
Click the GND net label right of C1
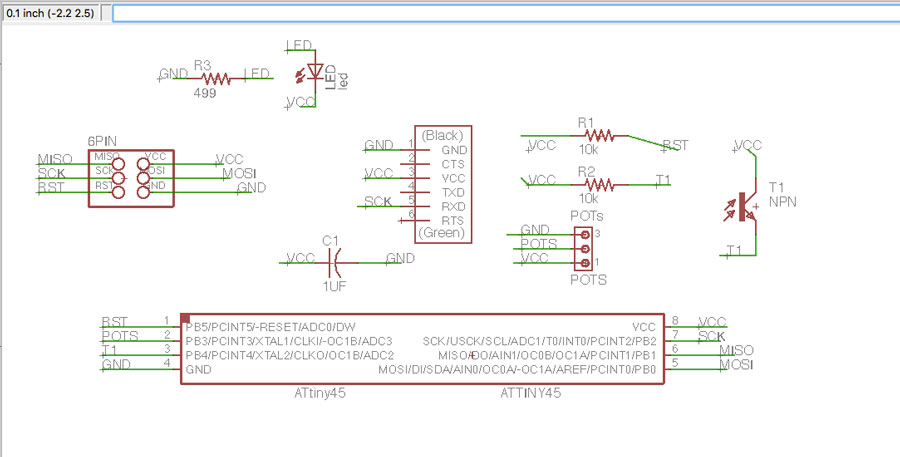click(x=401, y=258)
